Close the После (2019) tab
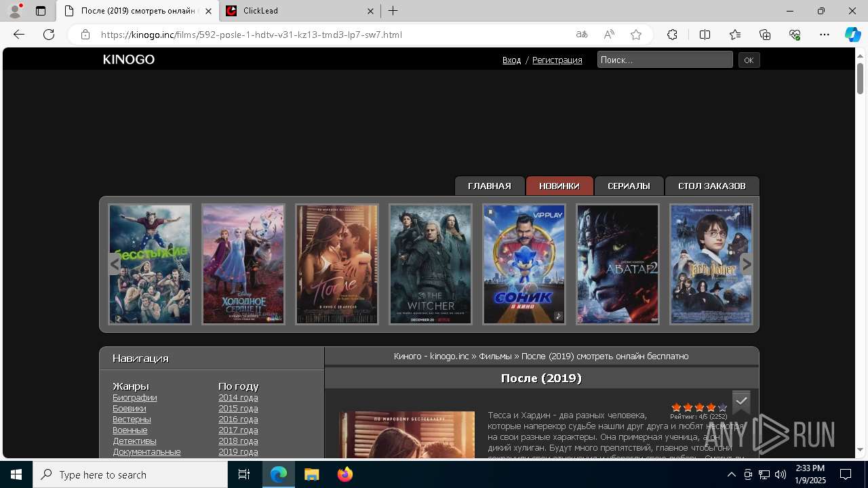 tap(208, 11)
